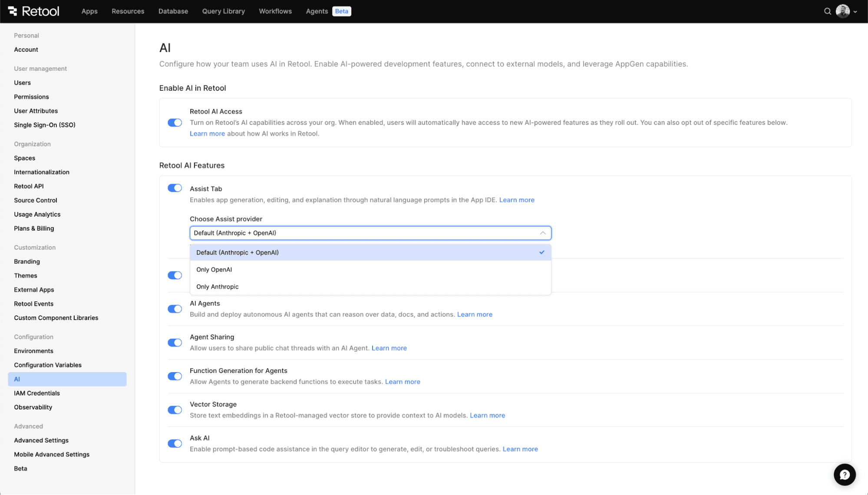This screenshot has height=495, width=868.
Task: Open the AI settings sidebar item
Action: [x=17, y=379]
